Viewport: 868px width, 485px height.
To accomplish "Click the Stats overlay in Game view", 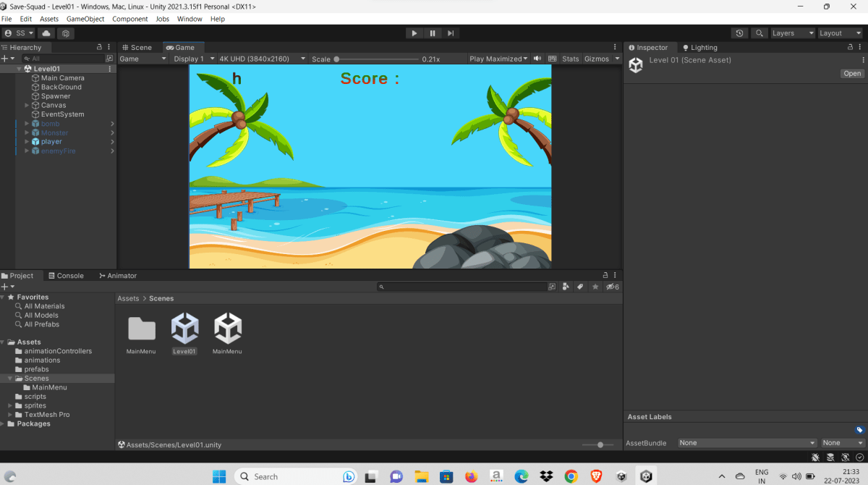I will (x=570, y=59).
